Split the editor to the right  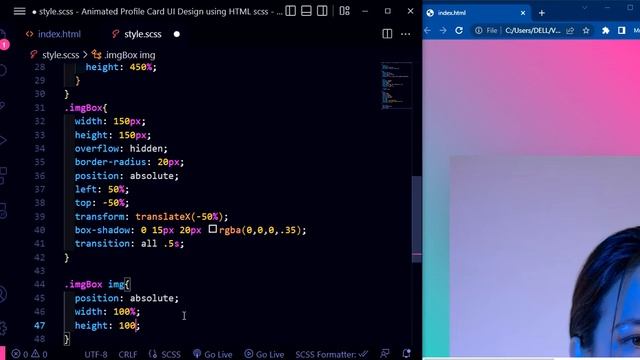click(x=387, y=34)
